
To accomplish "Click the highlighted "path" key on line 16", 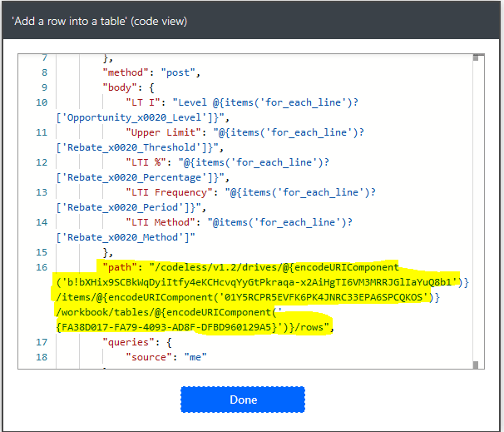I will tap(121, 267).
